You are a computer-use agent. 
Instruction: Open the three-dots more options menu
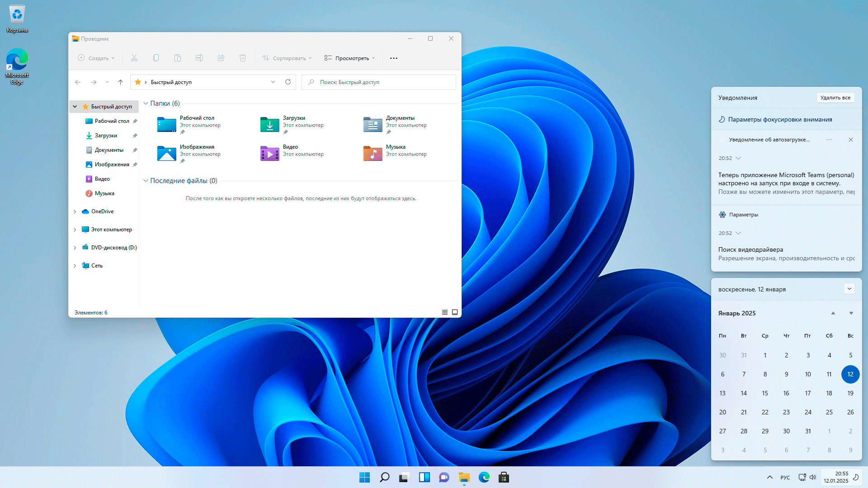[x=394, y=58]
